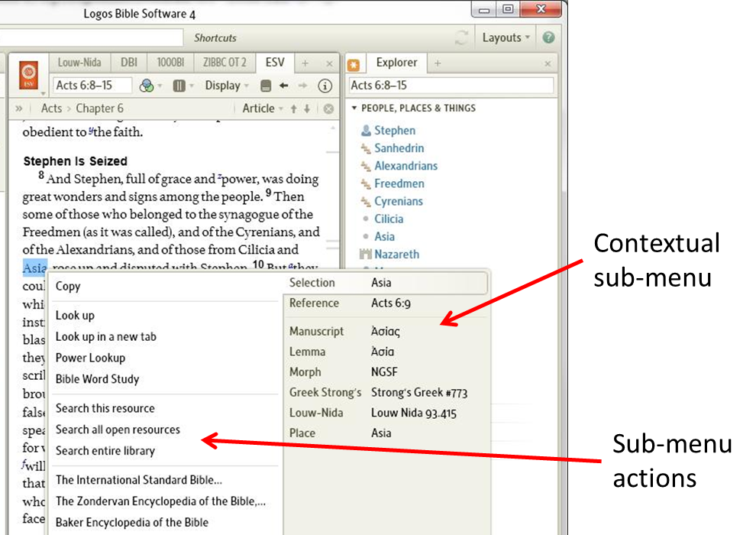Open the Cilicia link in Explorer
This screenshot has height=535, width=756.
pyautogui.click(x=389, y=219)
